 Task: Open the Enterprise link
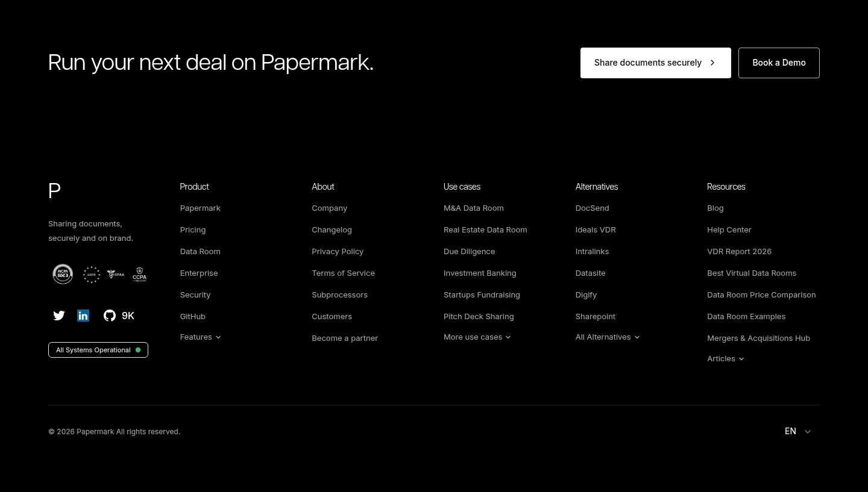coord(199,273)
